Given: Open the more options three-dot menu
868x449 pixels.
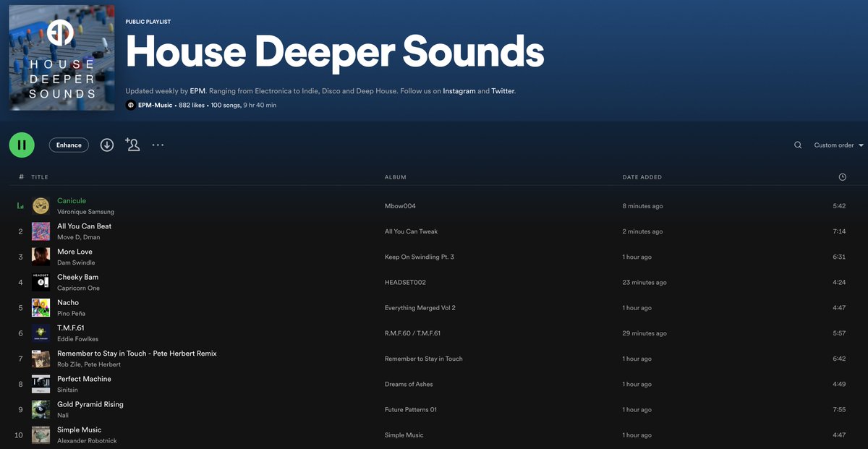Looking at the screenshot, I should 158,145.
